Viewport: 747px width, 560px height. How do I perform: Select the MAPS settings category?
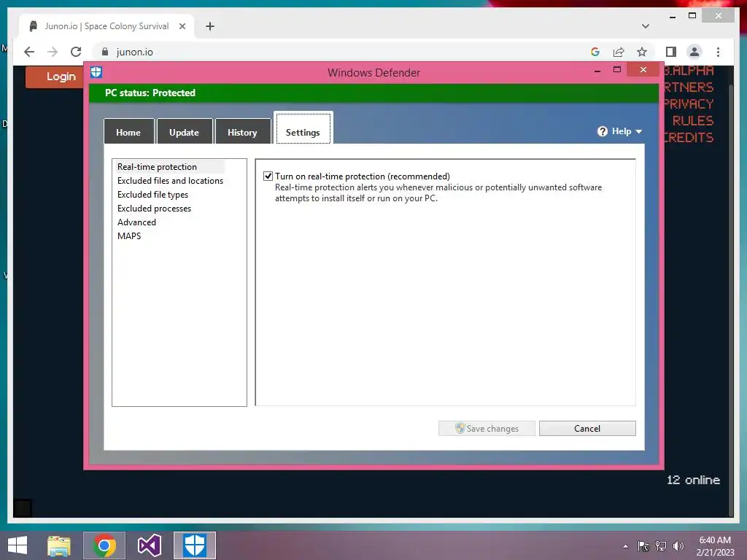click(129, 236)
